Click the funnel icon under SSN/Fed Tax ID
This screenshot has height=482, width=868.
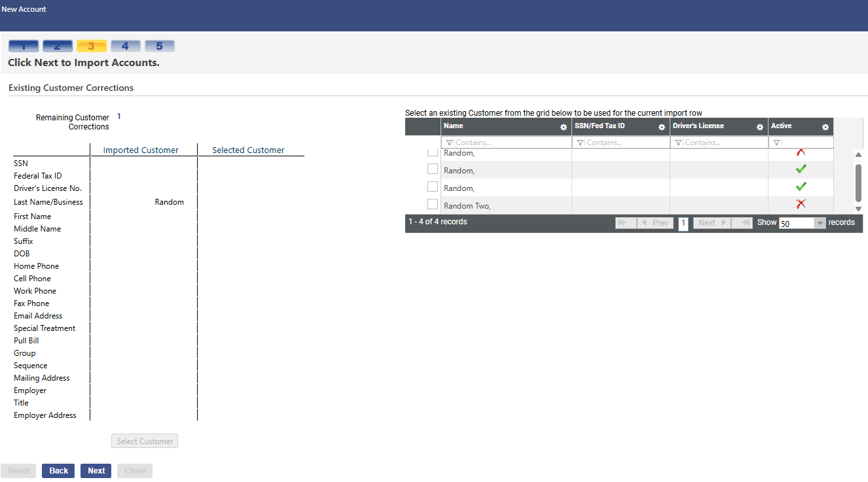[580, 143]
